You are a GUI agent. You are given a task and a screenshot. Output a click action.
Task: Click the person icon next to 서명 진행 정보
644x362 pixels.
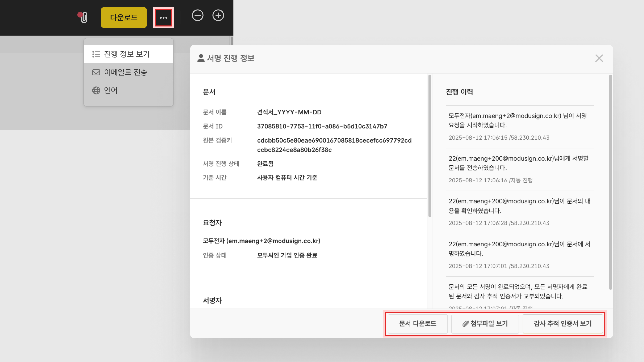pyautogui.click(x=201, y=58)
